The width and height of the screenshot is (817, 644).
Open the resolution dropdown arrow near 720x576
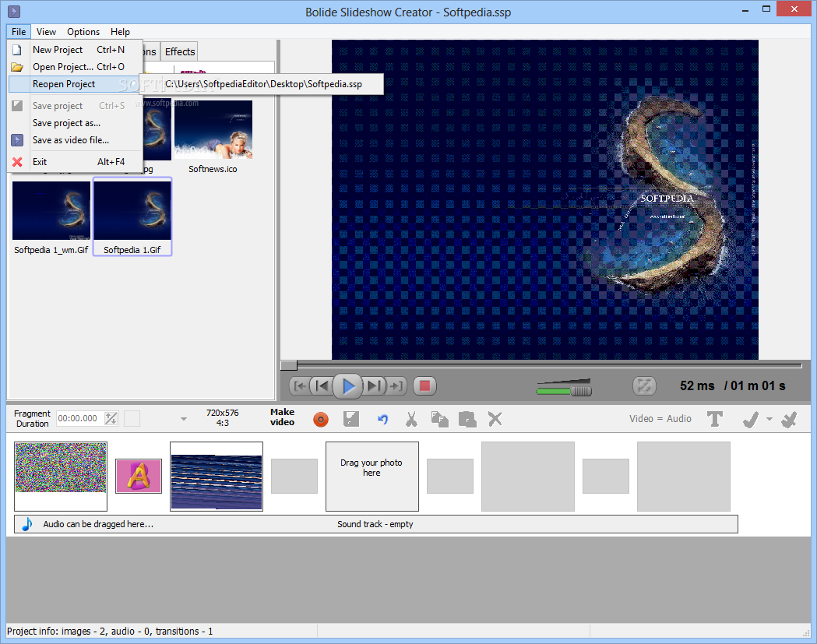click(183, 419)
